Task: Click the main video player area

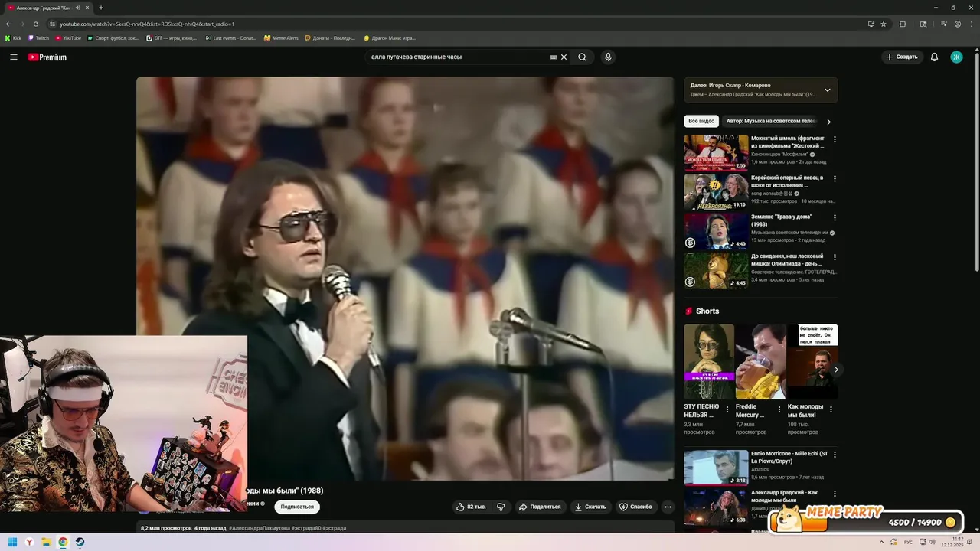Action: click(405, 279)
